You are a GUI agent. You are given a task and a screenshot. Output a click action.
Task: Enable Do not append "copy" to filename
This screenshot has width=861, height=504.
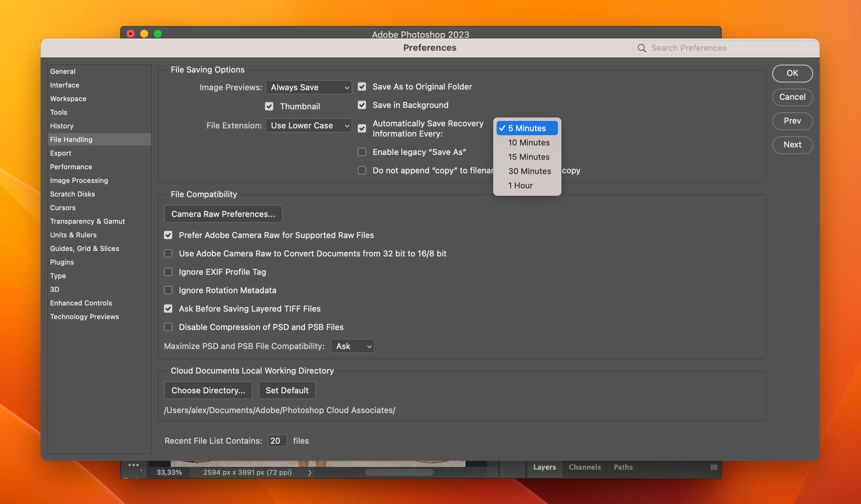362,170
